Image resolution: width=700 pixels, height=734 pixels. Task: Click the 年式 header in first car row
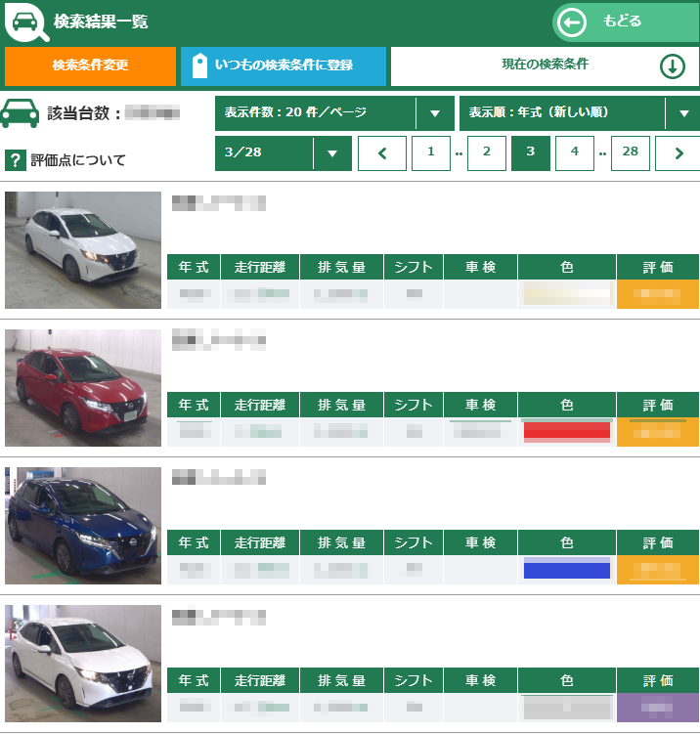[194, 267]
